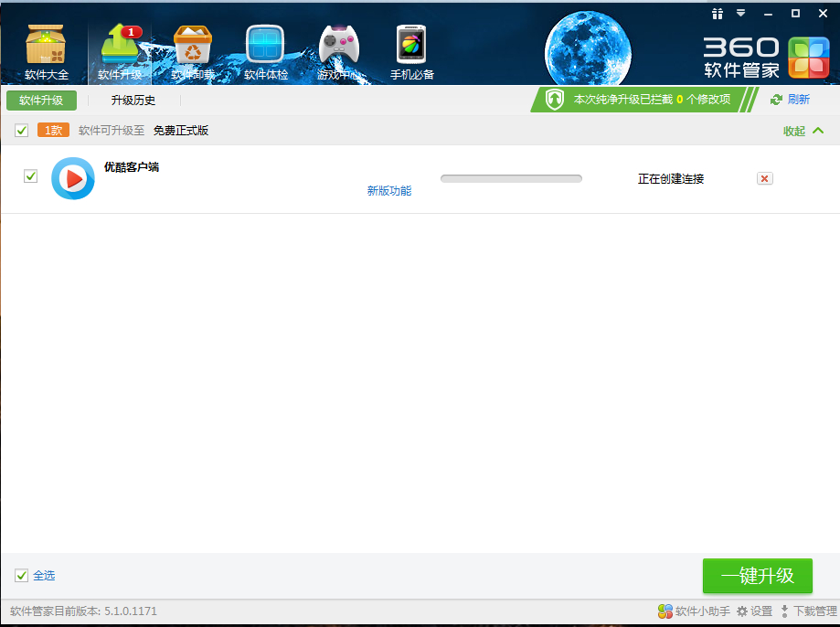The height and width of the screenshot is (627, 840).
Task: Select the 优酷客户端 name text
Action: [x=132, y=167]
